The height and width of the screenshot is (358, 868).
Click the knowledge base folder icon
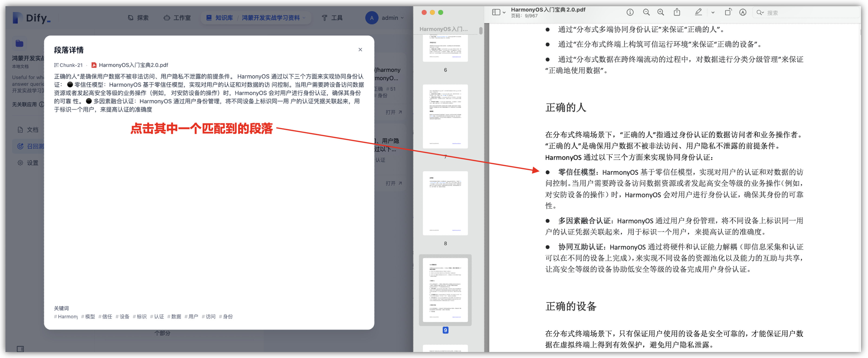pos(19,43)
